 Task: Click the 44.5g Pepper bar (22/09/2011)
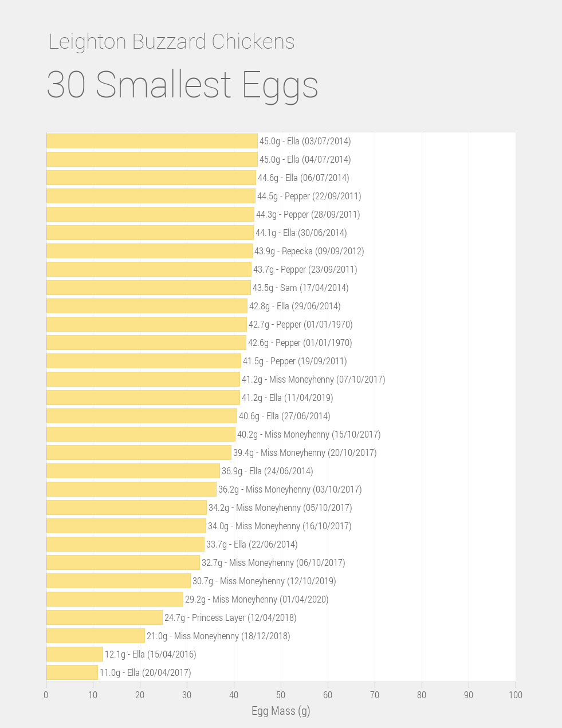[151, 196]
